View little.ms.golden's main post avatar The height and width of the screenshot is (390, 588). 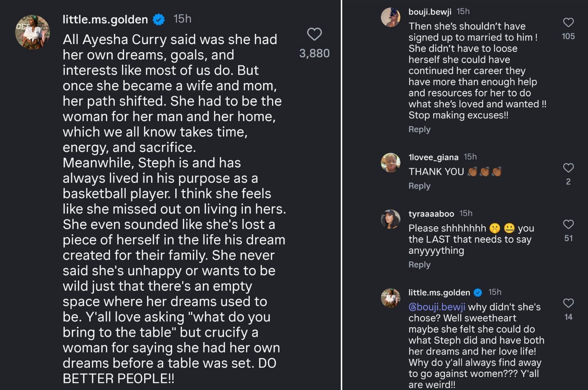(x=33, y=32)
